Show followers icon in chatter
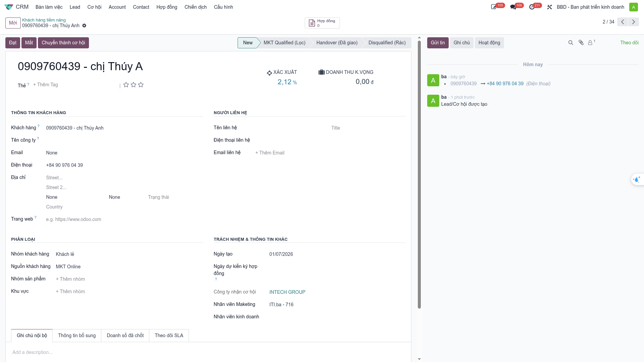 pos(591,43)
